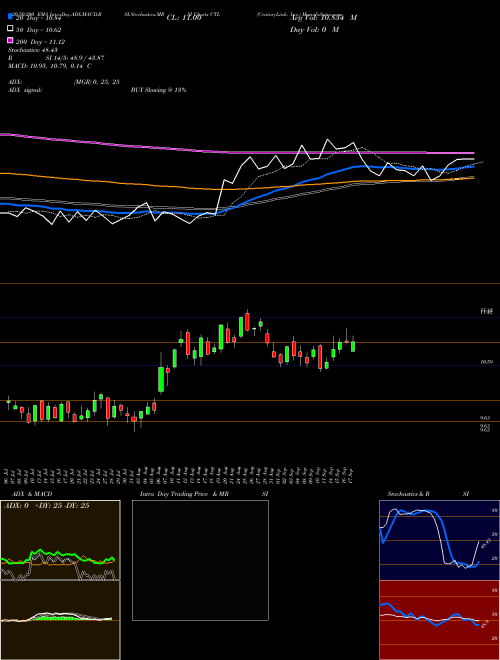The width and height of the screenshot is (500, 660).
Task: Click the red RSI chart panel
Action: pos(439,620)
